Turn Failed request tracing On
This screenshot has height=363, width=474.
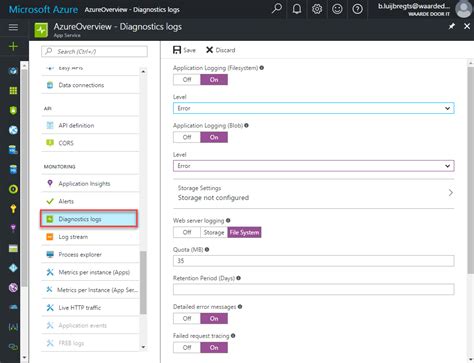pos(214,348)
